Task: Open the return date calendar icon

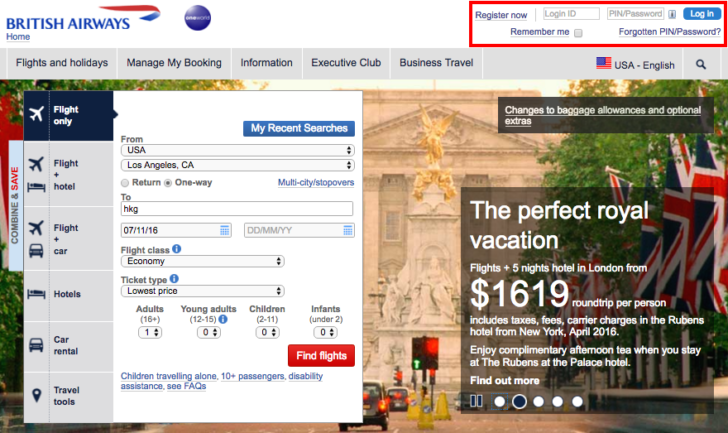Action: pyautogui.click(x=348, y=230)
